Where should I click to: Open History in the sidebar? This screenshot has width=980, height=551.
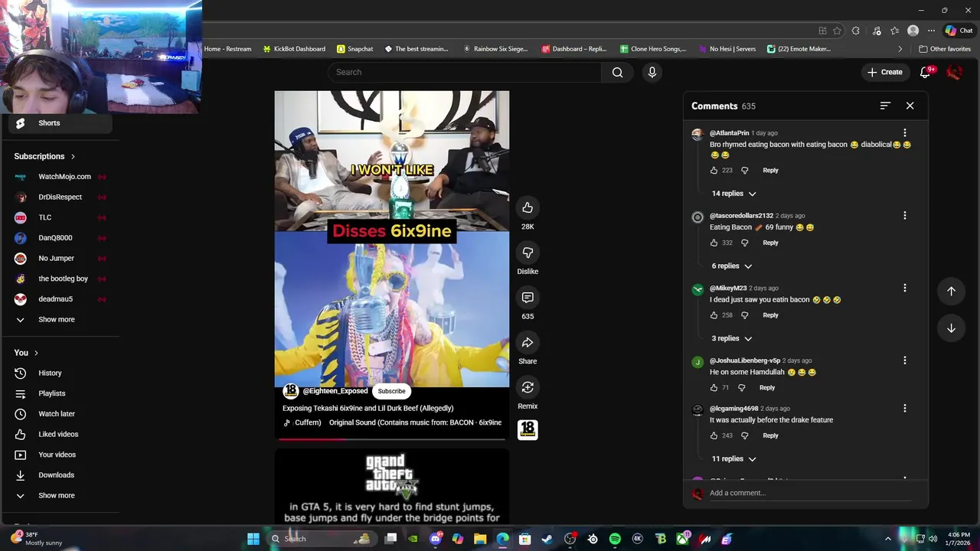[x=60, y=373]
